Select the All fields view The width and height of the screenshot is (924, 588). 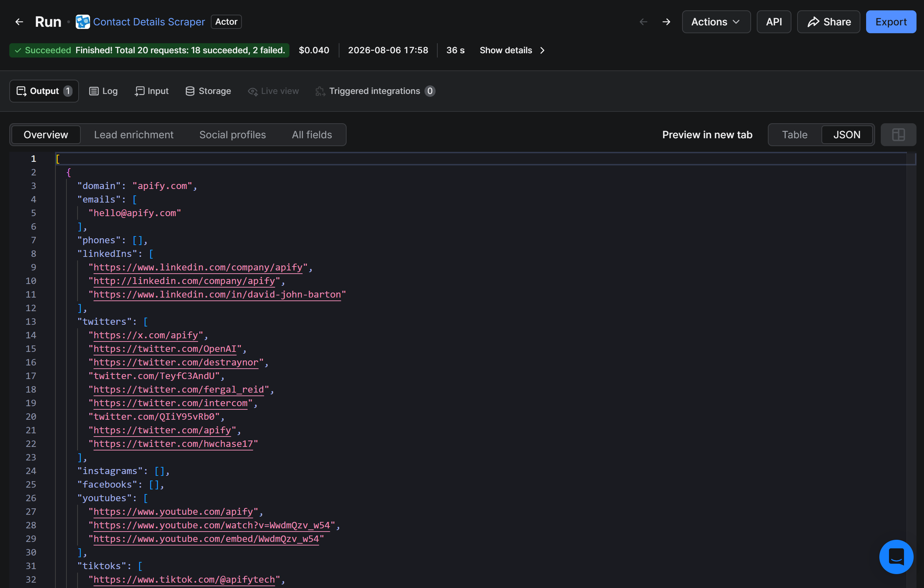(x=312, y=135)
